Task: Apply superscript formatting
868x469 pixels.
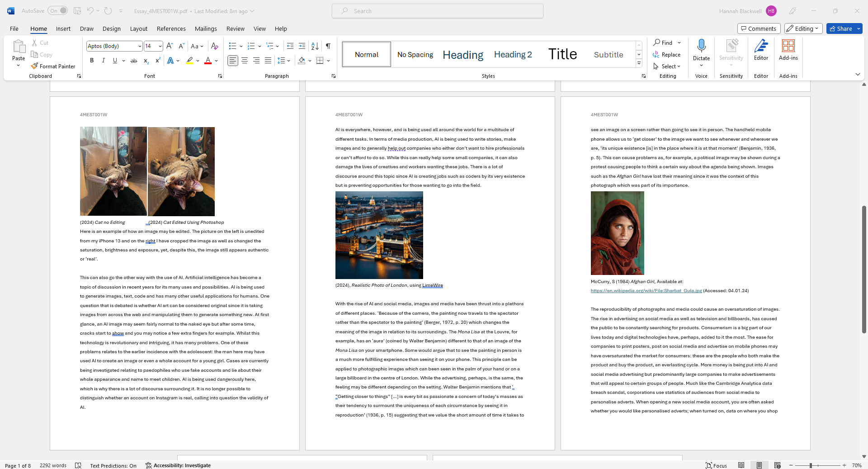Action: pos(158,61)
